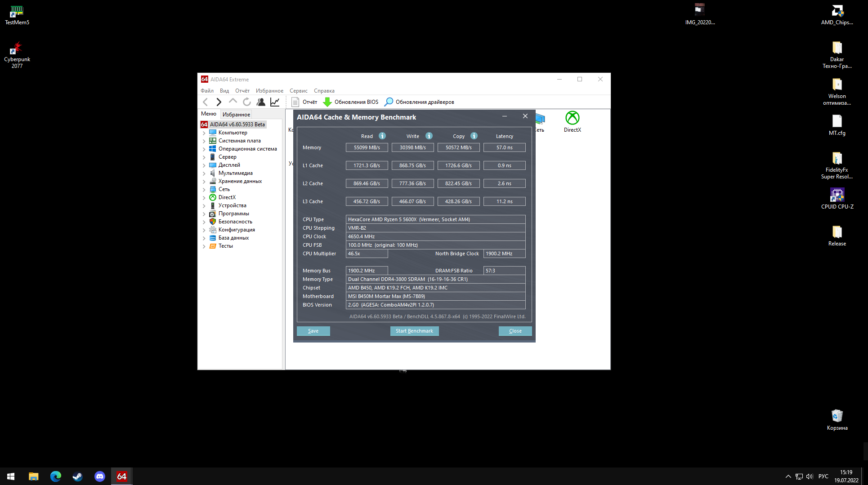Open the user profile icon in toolbar

point(261,102)
